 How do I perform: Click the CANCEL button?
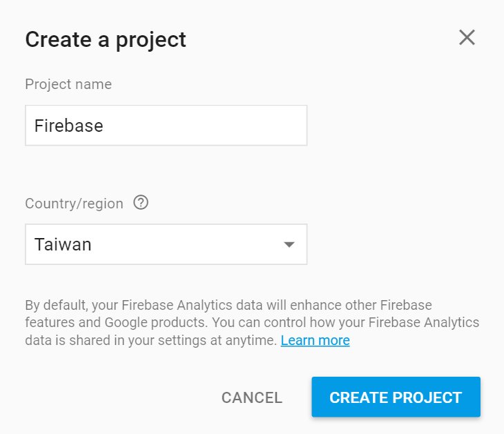252,397
